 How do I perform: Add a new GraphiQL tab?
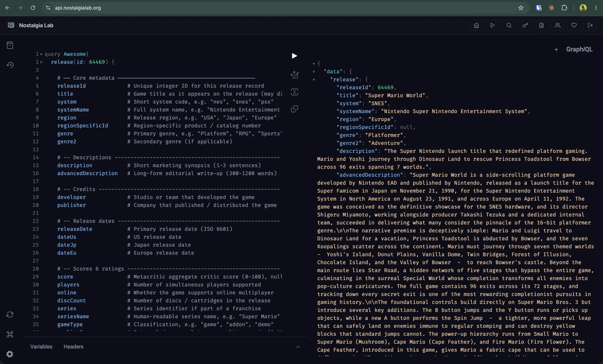tap(556, 50)
